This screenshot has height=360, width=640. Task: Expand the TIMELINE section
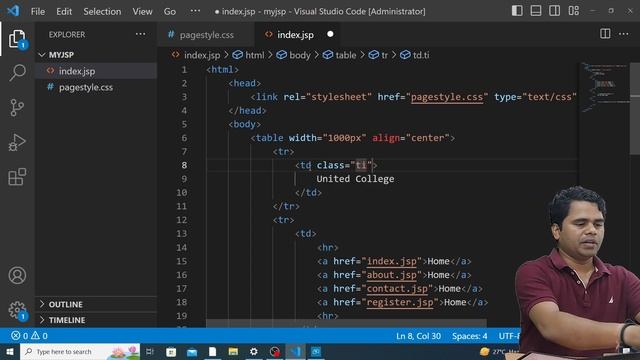point(96,320)
